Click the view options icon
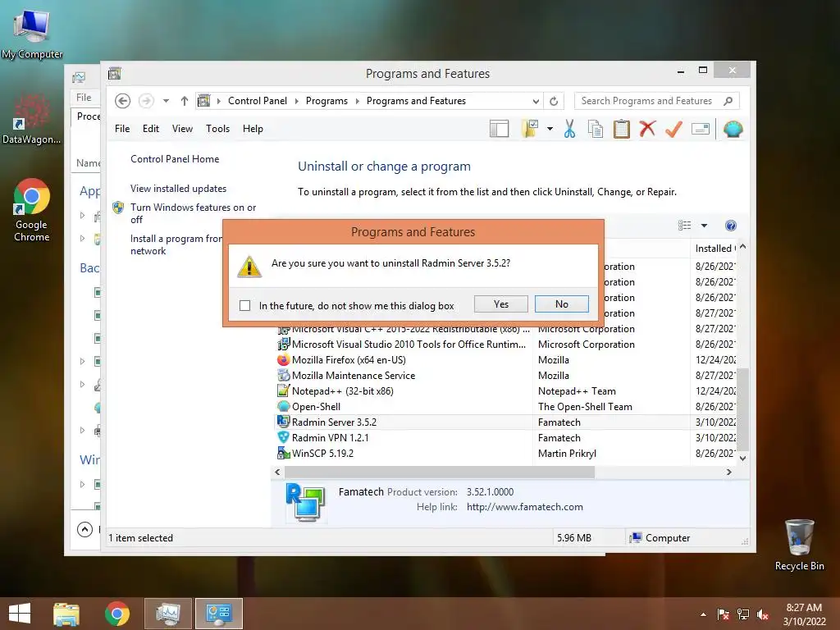This screenshot has width=840, height=630. (x=685, y=226)
